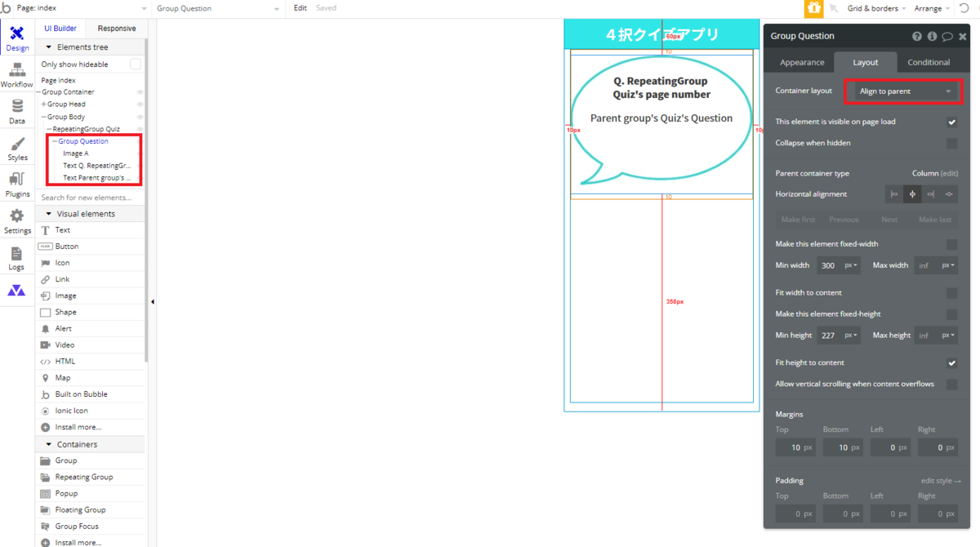Click the pointer cursor icon in top bar
The image size is (980, 547).
834,8
